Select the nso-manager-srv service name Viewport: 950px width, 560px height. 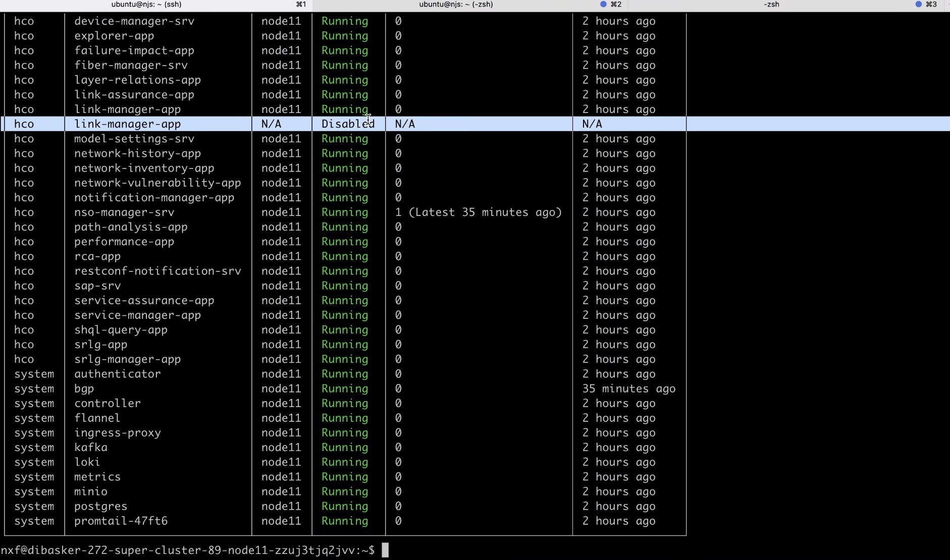tap(124, 212)
